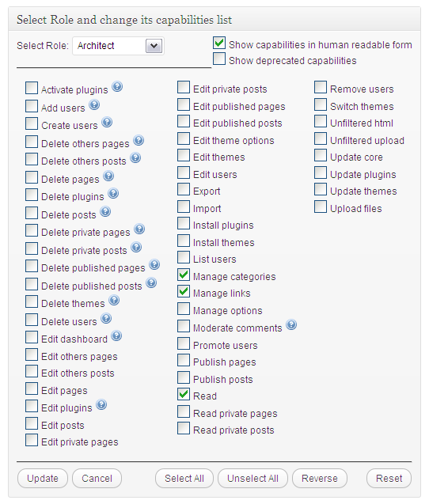Image resolution: width=429 pixels, height=504 pixels.
Task: Click the Update button
Action: pos(43,478)
